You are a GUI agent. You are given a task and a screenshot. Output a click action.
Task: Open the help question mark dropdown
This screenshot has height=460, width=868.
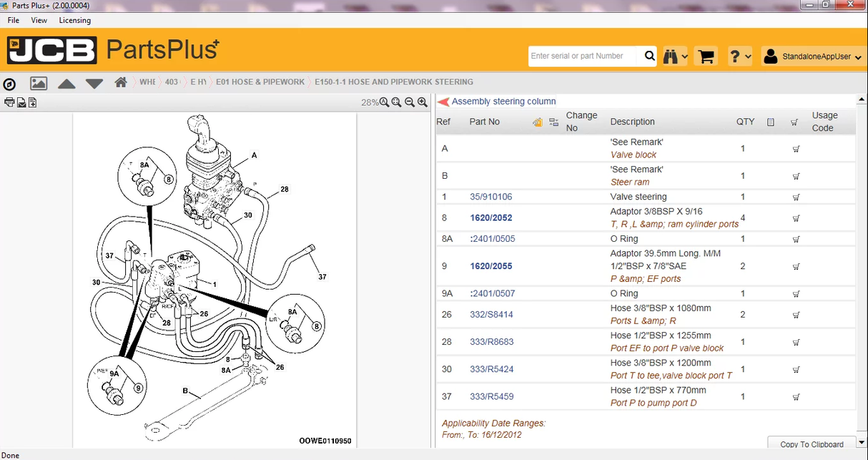[739, 56]
